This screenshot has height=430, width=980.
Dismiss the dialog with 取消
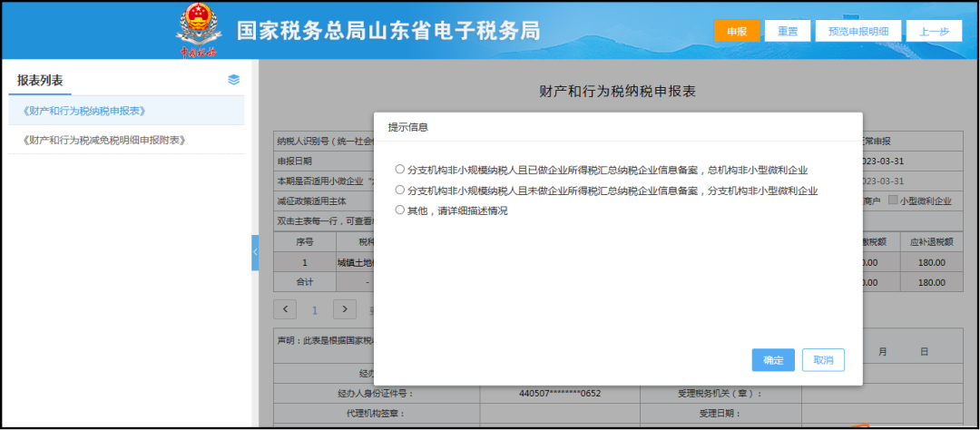pos(823,360)
